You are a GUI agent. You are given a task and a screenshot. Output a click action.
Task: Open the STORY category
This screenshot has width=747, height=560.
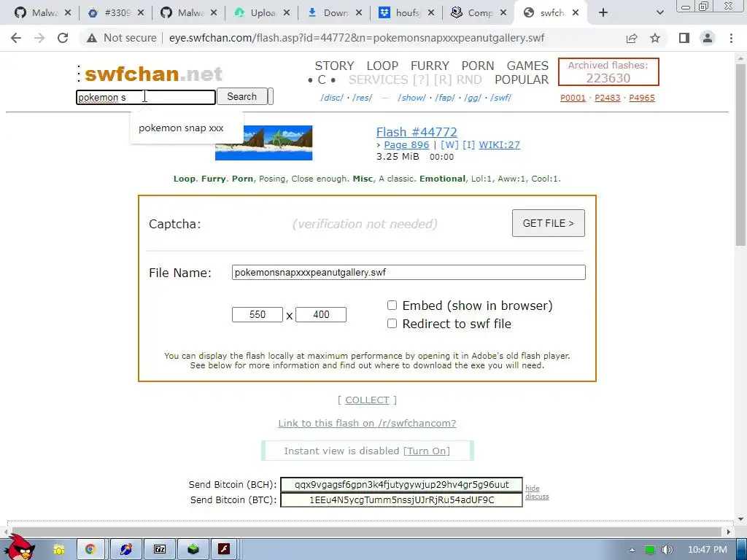[x=334, y=66]
